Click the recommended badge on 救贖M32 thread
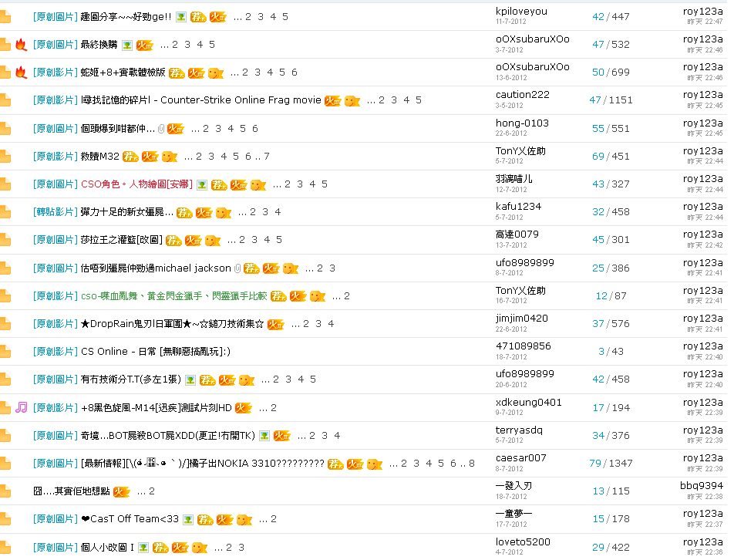Image resolution: width=734 pixels, height=560 pixels. coord(130,157)
